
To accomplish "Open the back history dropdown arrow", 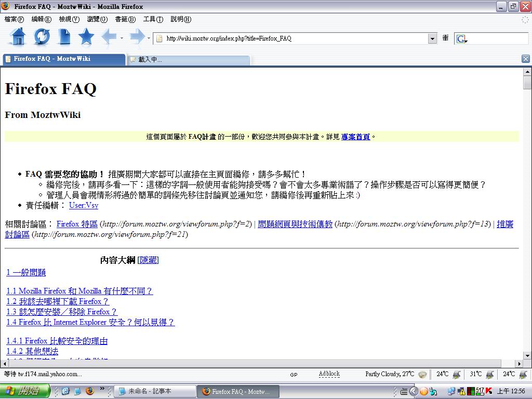I will click(x=122, y=38).
